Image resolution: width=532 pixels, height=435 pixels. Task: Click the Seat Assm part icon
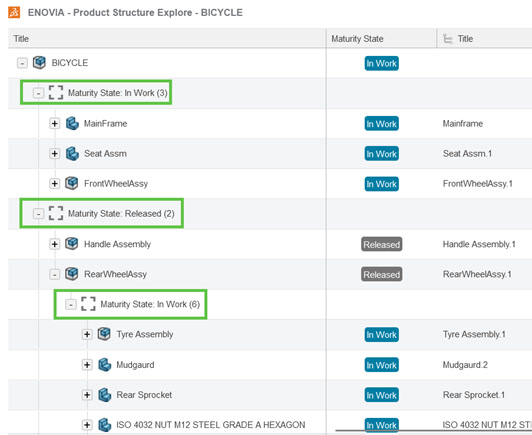(x=72, y=153)
